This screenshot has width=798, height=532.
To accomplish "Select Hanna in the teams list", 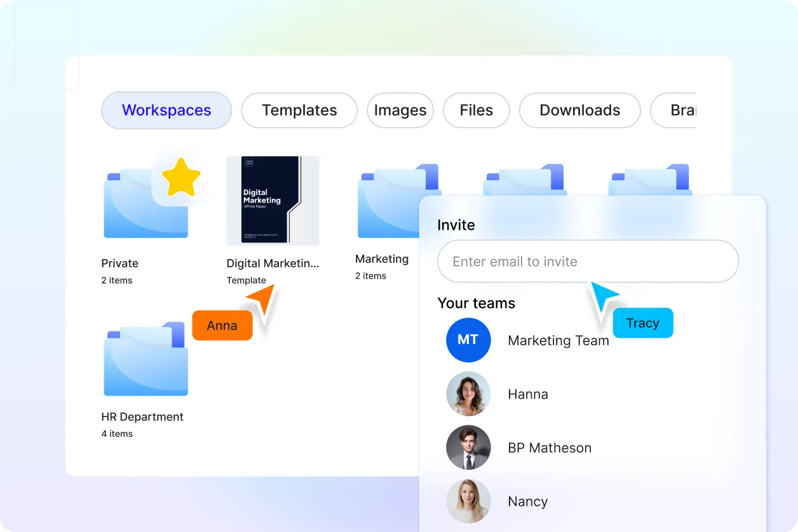I will pos(528,394).
